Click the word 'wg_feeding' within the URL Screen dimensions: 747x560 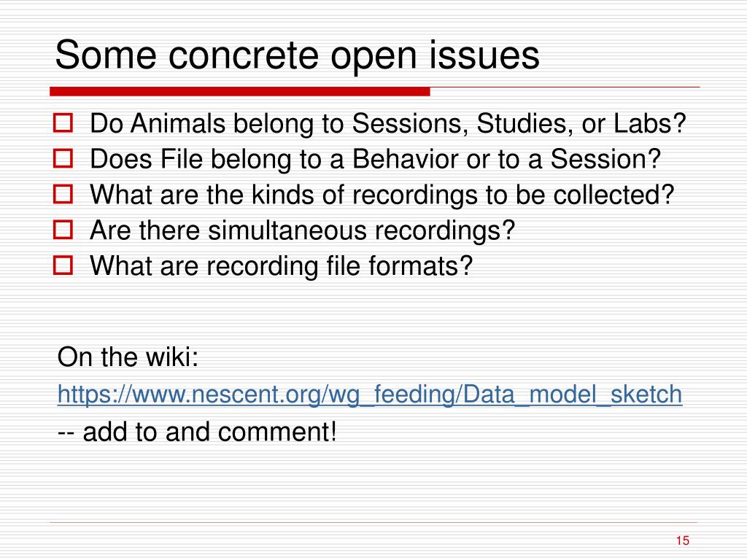[x=392, y=394]
